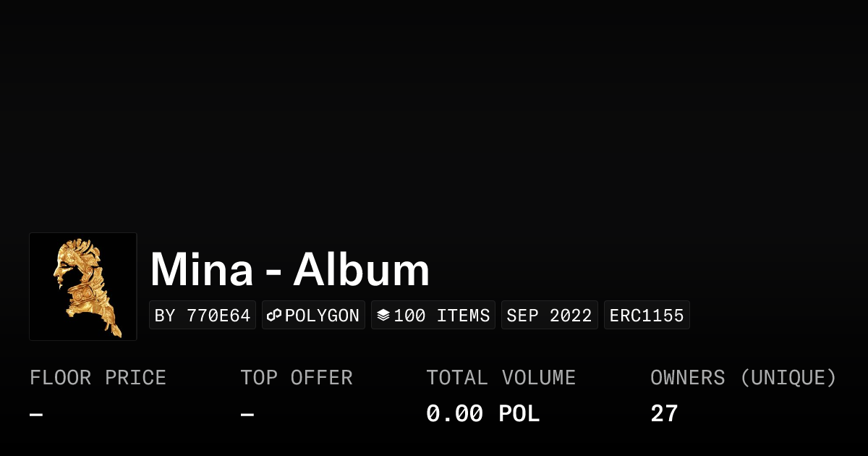Click the dash value under Floor Price
The image size is (868, 456).
point(36,415)
